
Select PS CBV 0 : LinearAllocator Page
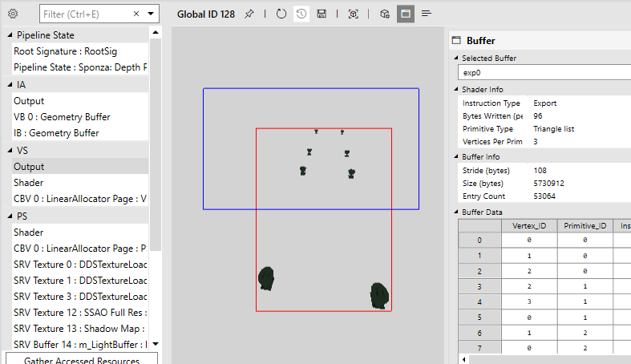pyautogui.click(x=80, y=249)
